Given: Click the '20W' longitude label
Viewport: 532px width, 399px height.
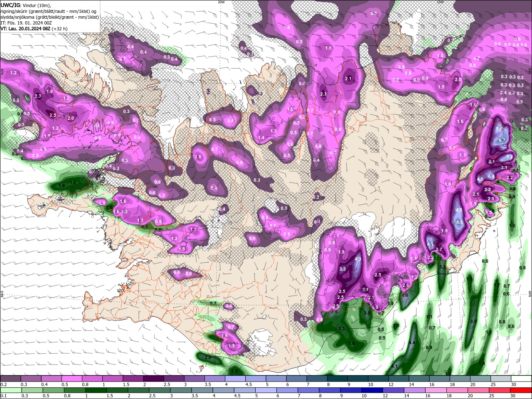Looking at the screenshot, I should pyautogui.click(x=221, y=2).
